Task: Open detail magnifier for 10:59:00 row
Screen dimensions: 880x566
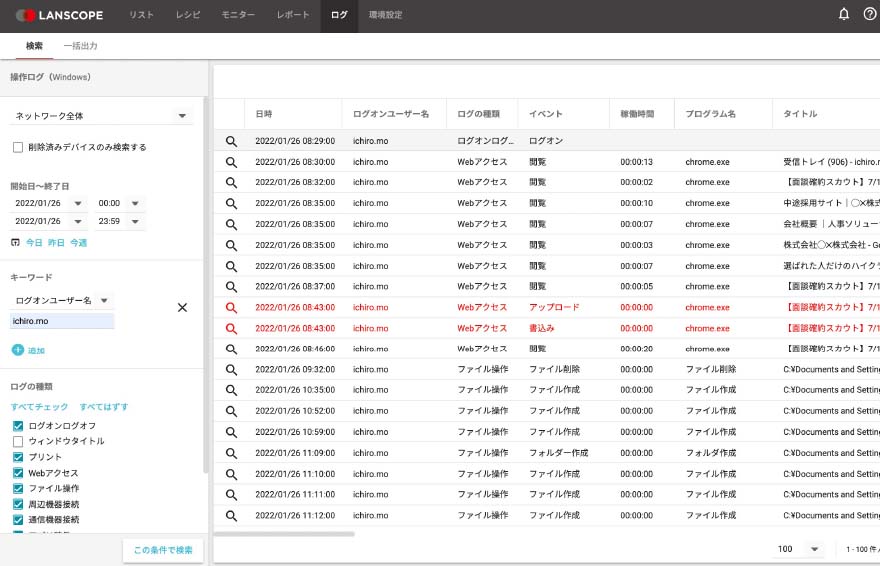Action: (x=231, y=432)
